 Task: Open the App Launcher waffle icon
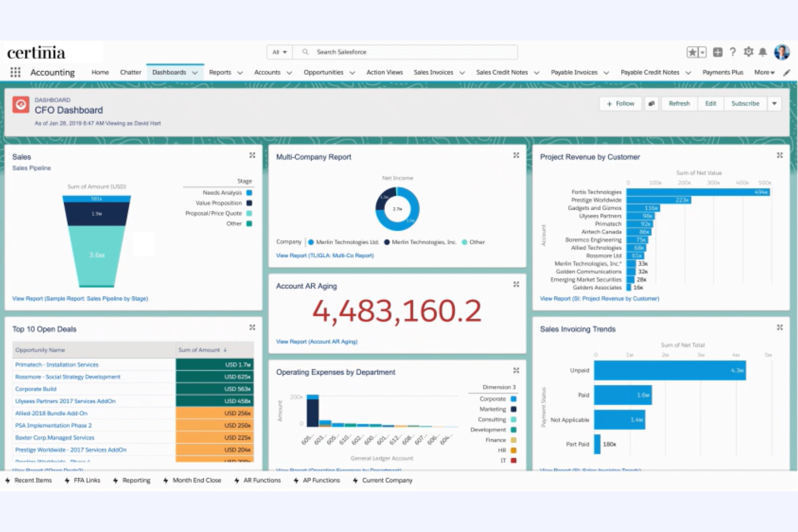coord(15,72)
